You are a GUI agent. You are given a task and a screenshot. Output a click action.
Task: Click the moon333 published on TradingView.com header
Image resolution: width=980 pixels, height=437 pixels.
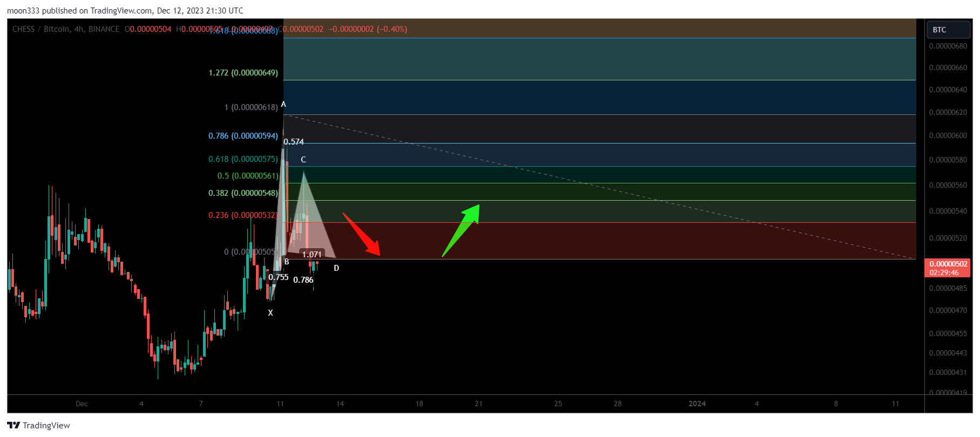point(125,10)
